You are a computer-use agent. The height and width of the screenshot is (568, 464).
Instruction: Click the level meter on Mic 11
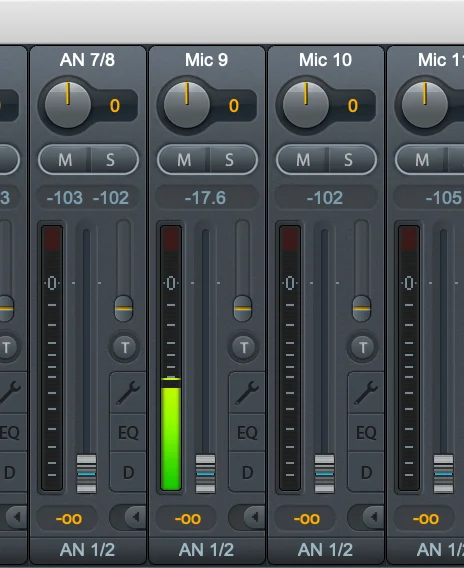(409, 358)
